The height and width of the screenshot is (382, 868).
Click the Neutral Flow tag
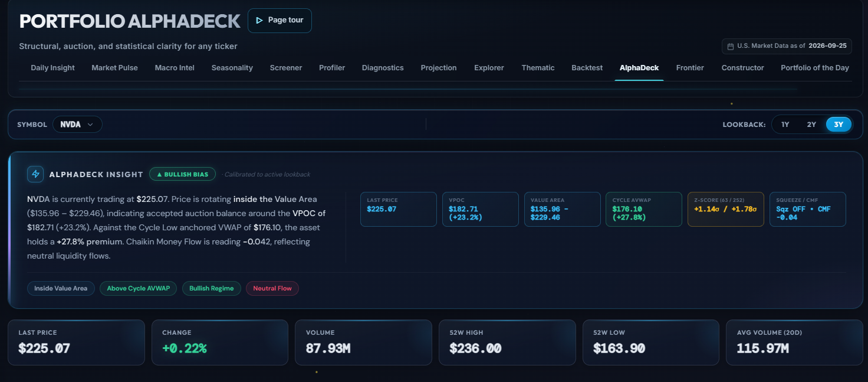pyautogui.click(x=272, y=288)
